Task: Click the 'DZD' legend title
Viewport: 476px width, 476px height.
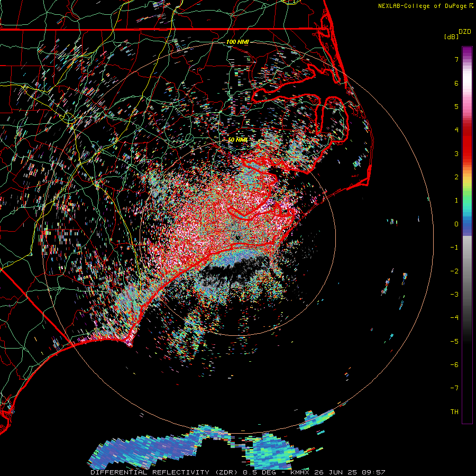Action: 465,32
